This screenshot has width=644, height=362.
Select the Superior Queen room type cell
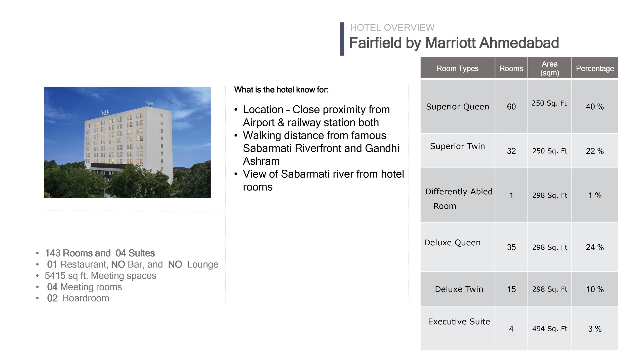(458, 107)
